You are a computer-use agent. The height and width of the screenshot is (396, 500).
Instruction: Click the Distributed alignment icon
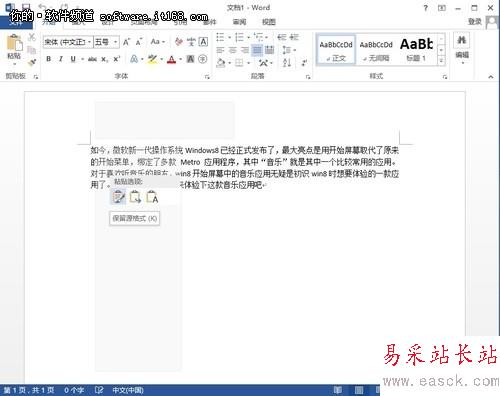(x=269, y=50)
